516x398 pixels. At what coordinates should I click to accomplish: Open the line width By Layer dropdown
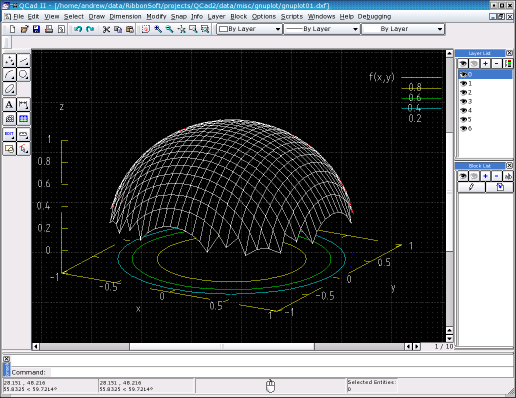point(403,29)
